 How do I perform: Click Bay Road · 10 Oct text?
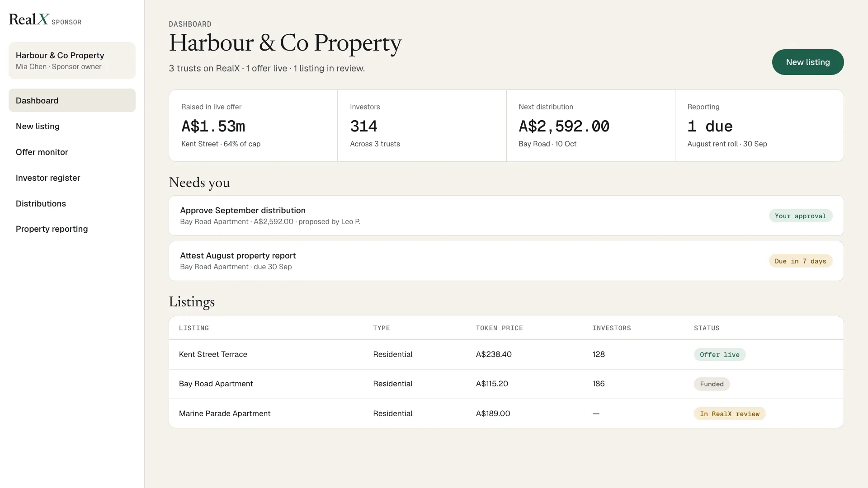point(547,144)
